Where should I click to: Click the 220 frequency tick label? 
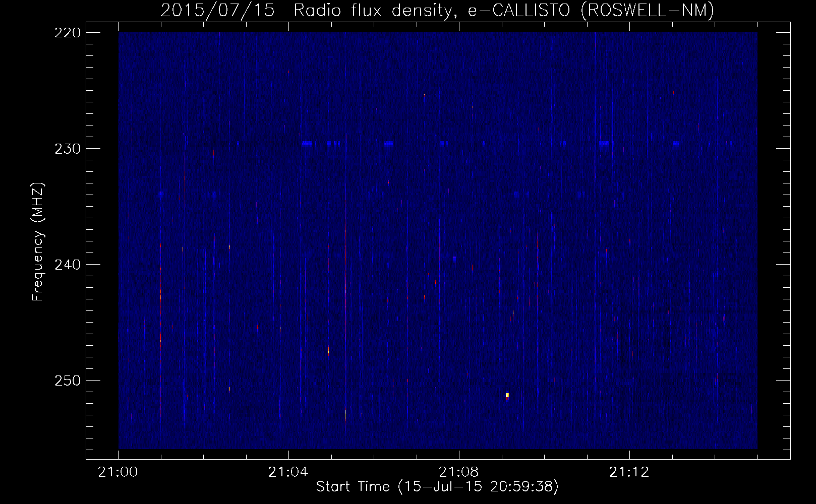coord(67,33)
